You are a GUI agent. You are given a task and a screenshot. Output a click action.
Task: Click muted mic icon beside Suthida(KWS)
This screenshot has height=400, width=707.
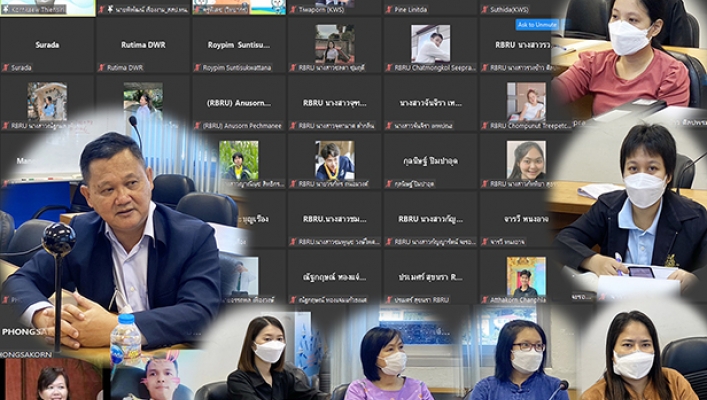(x=485, y=9)
